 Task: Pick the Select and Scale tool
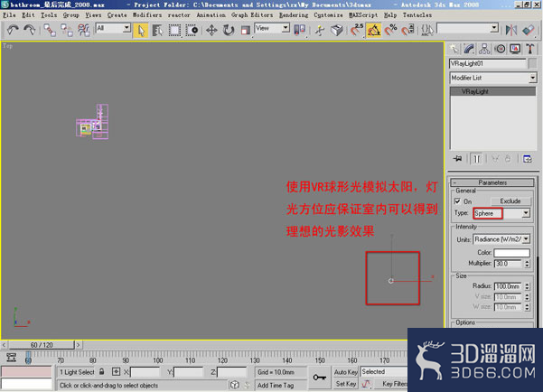(245, 30)
